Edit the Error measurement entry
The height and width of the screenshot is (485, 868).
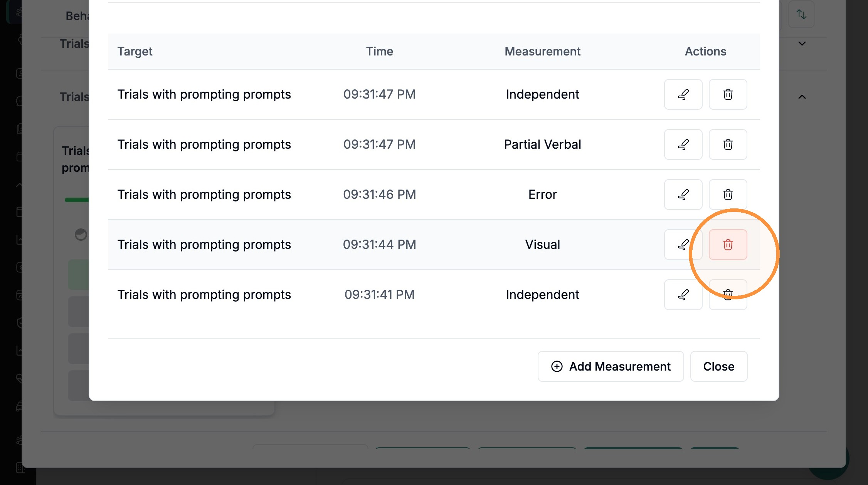click(x=683, y=195)
